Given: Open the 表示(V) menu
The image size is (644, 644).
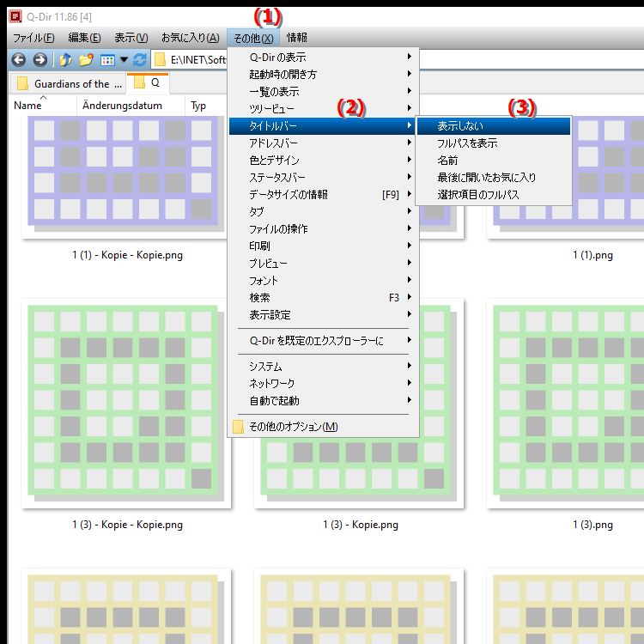Looking at the screenshot, I should [x=131, y=38].
